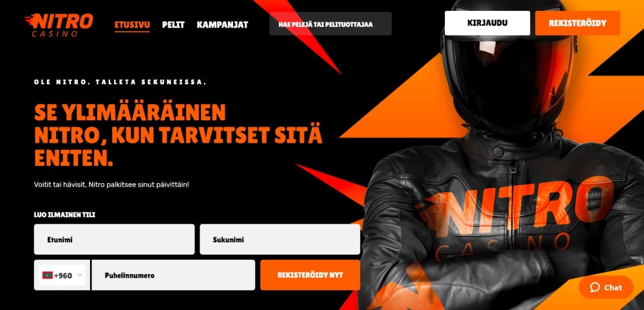Focus the 'Hae pelejä tai pelituottajaa' search box

(330, 24)
